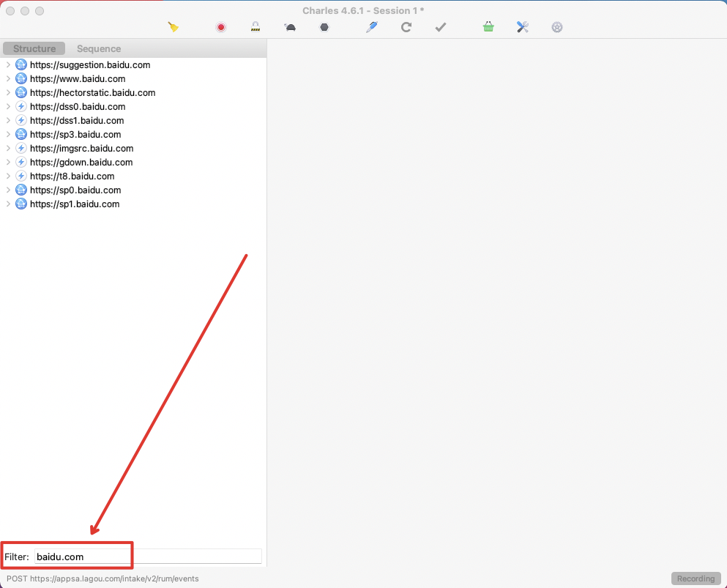Click the globe icon for www.baidu.com
Image resolution: width=727 pixels, height=588 pixels.
point(20,79)
